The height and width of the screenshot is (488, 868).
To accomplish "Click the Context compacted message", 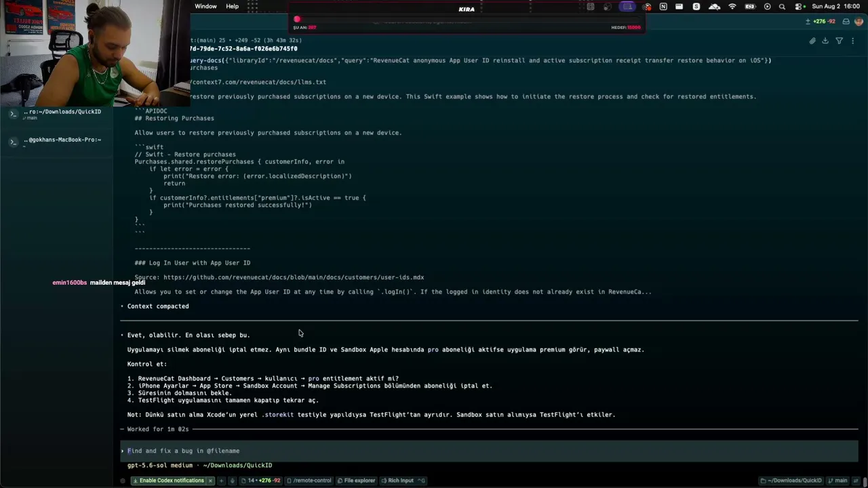I will 158,306.
